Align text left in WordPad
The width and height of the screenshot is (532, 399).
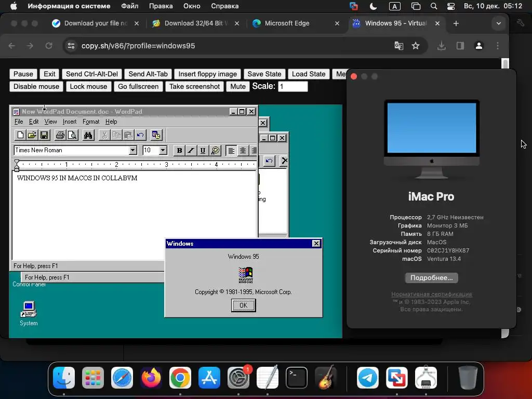231,150
